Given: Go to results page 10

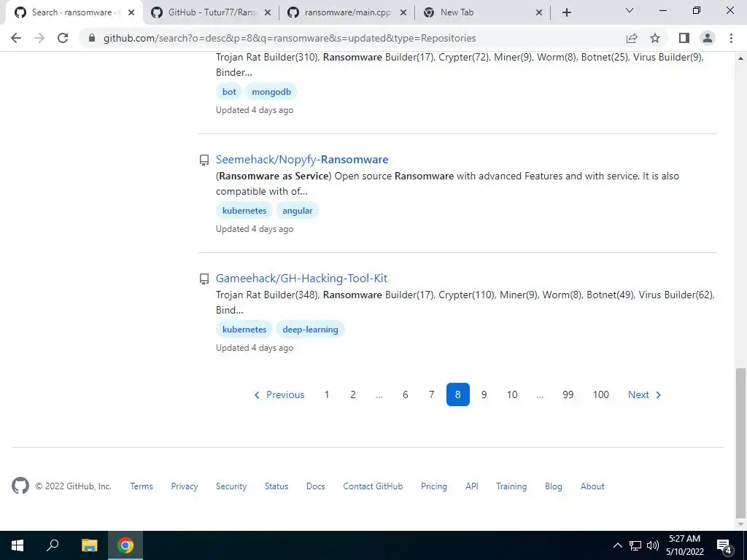Looking at the screenshot, I should 512,394.
